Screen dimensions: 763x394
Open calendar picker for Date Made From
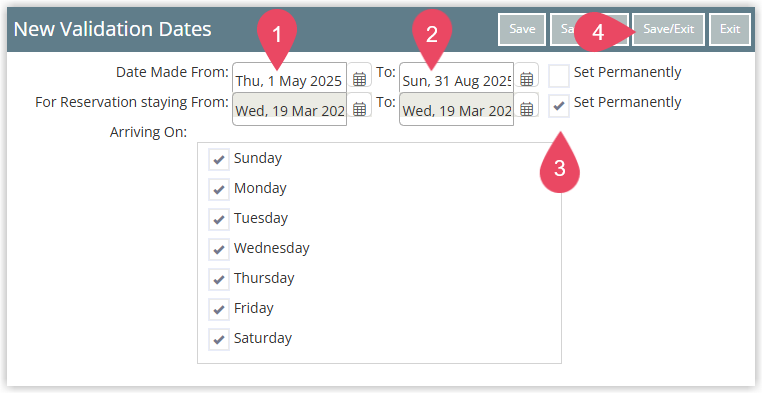360,79
